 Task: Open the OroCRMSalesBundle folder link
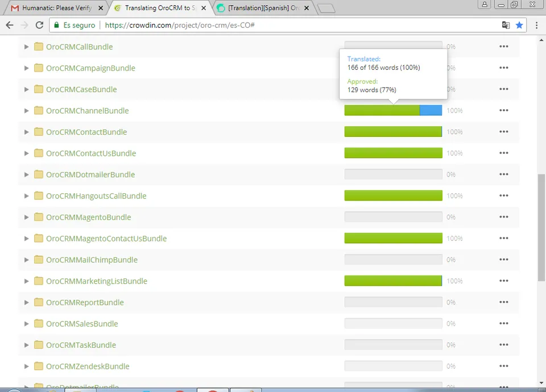[82, 324]
